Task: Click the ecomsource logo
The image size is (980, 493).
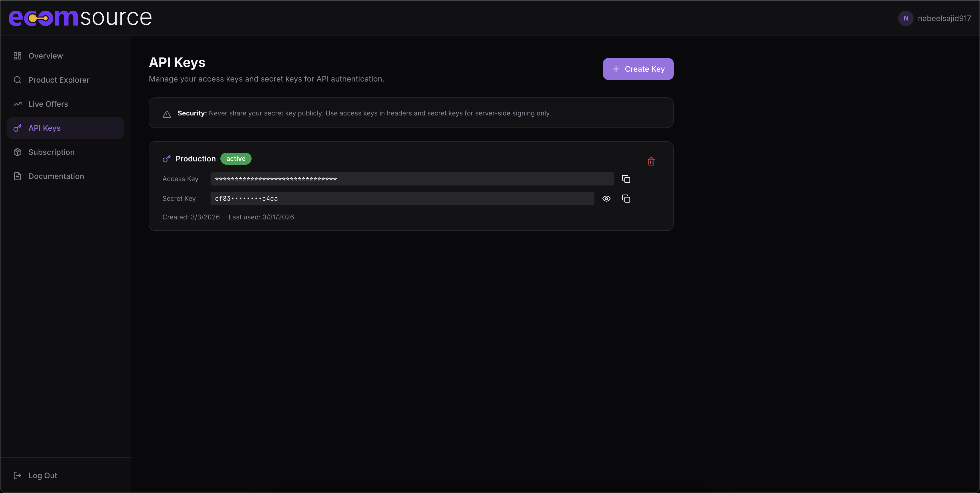Action: 80,18
